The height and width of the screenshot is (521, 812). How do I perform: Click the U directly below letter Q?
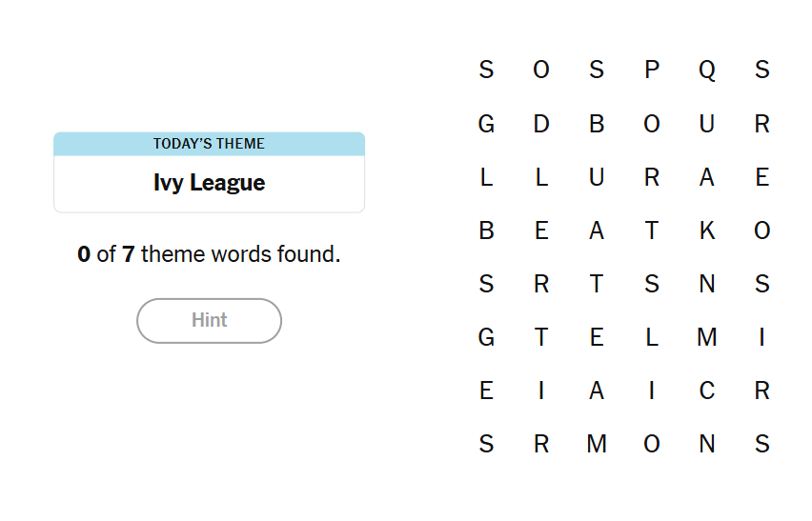[707, 124]
